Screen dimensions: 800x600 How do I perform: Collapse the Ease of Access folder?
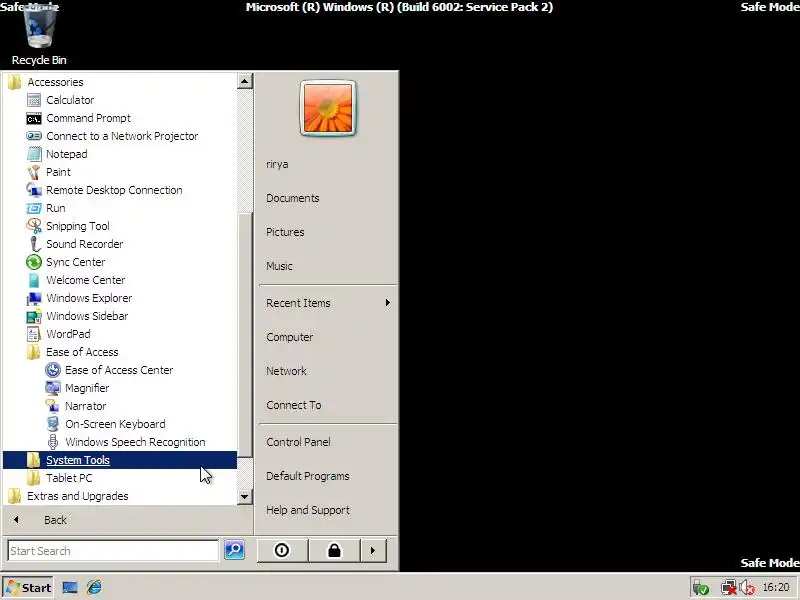coord(120,352)
